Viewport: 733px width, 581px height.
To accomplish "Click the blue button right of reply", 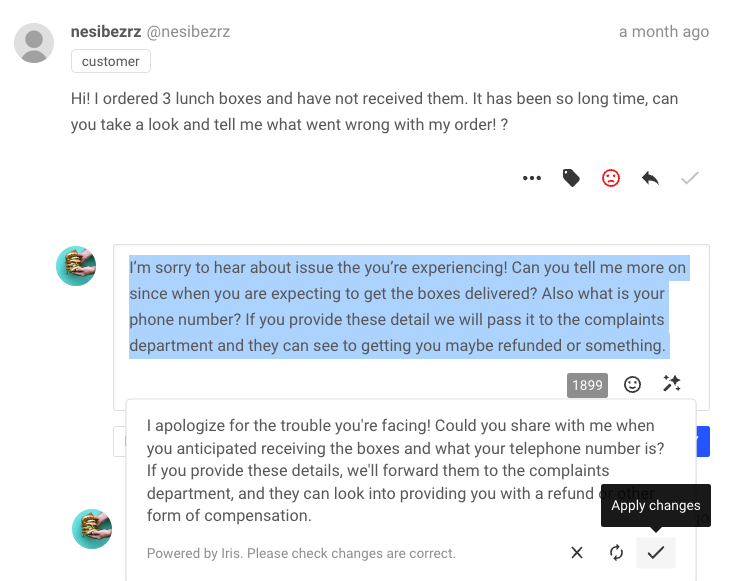I will [x=703, y=441].
